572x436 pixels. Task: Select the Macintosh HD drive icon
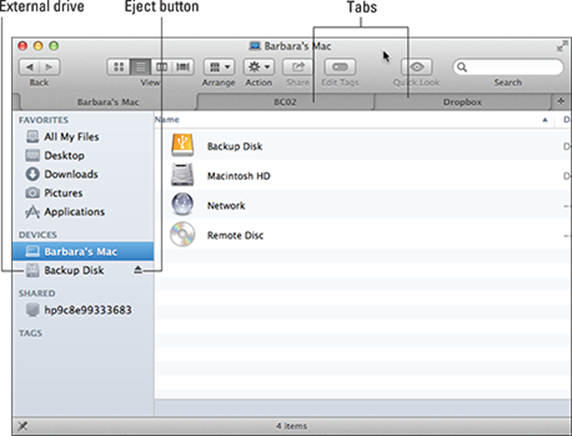pyautogui.click(x=182, y=175)
